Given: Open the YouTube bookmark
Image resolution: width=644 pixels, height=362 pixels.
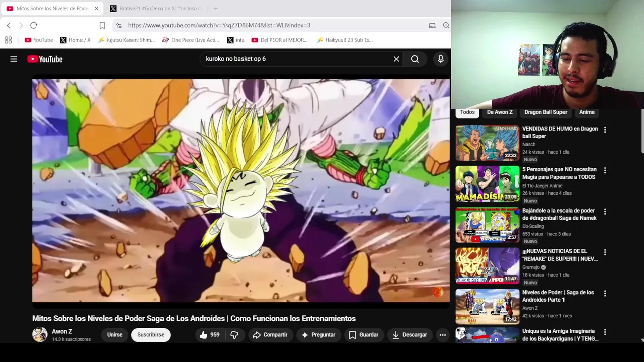Looking at the screenshot, I should click(39, 40).
